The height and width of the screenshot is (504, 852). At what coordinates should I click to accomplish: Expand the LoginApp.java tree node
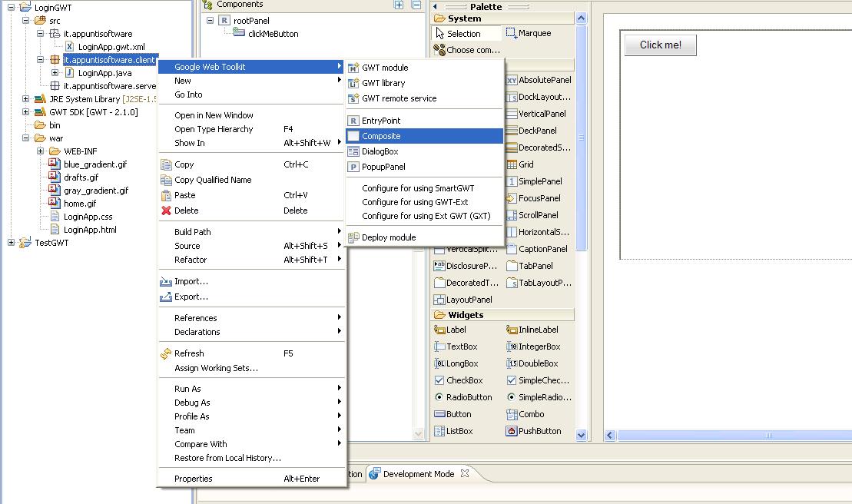click(55, 73)
